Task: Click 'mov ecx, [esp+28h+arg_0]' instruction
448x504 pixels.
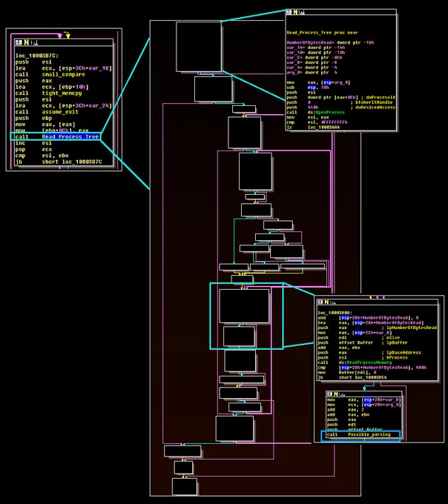Action: (363, 405)
